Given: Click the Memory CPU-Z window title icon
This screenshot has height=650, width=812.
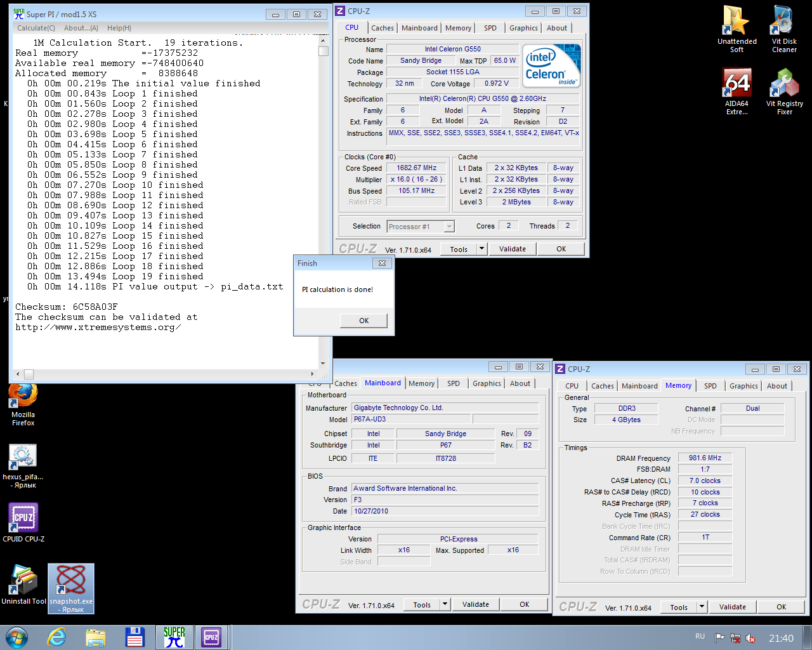Looking at the screenshot, I should point(561,369).
